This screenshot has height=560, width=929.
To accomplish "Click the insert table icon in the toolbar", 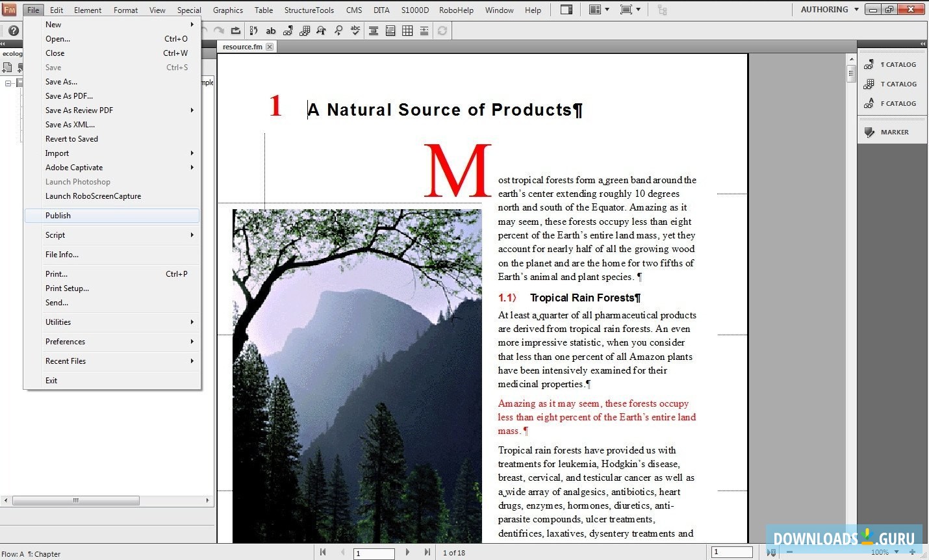I will (407, 31).
